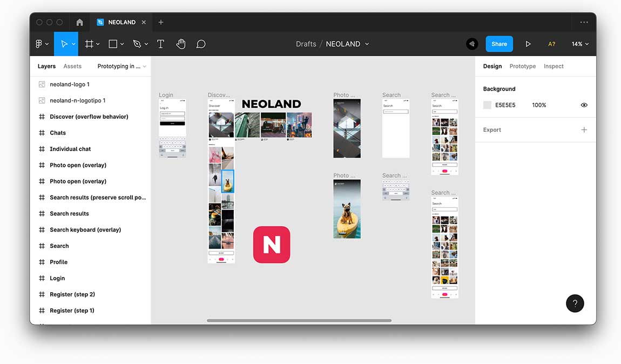
Task: Activate the Hand tool
Action: [x=180, y=44]
